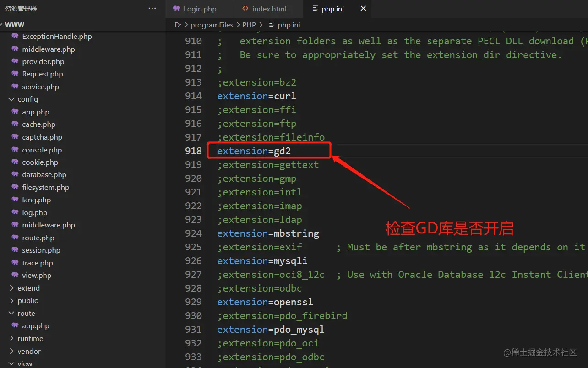The image size is (588, 368).
Task: Click the PHP icon beside ExceptionHandle.php
Action: coord(15,36)
